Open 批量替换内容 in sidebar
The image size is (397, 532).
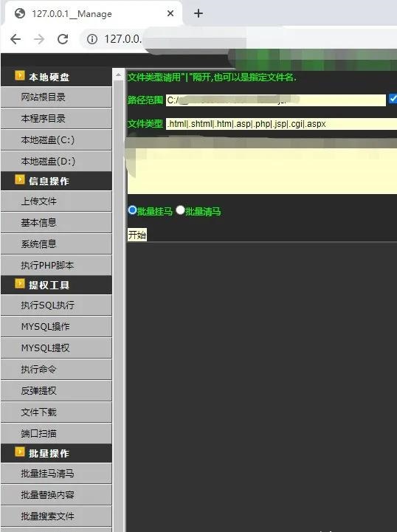point(56,494)
